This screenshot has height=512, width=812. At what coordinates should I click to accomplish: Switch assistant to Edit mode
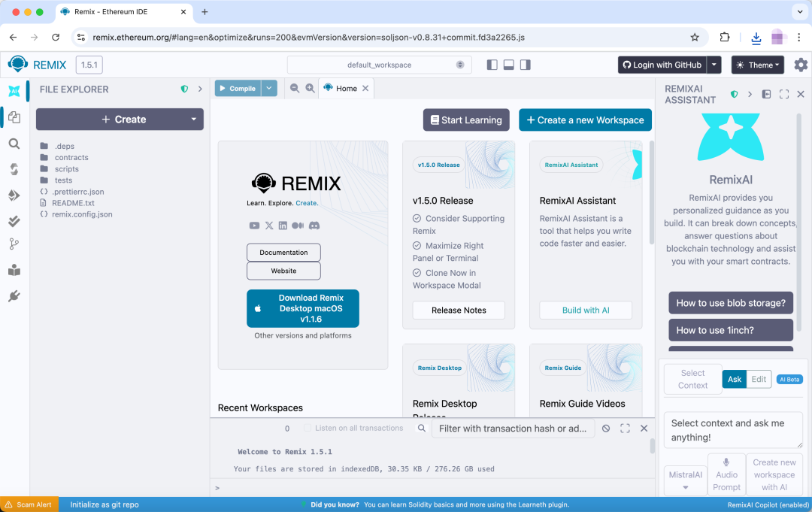pyautogui.click(x=759, y=379)
